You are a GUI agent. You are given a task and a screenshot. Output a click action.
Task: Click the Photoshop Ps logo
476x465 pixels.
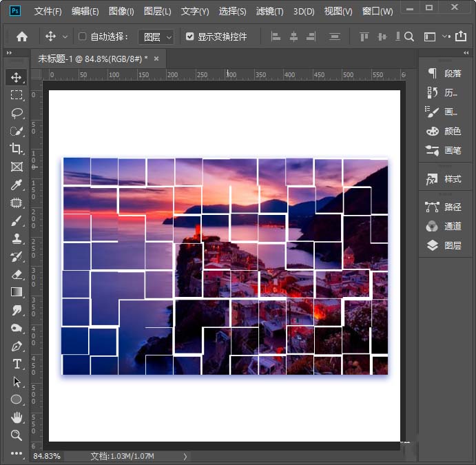[x=15, y=11]
